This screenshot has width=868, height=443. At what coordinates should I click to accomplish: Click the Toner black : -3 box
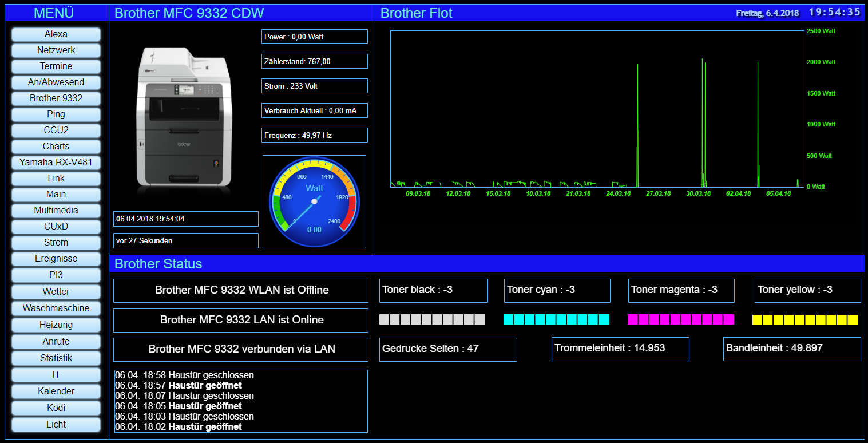(x=434, y=291)
